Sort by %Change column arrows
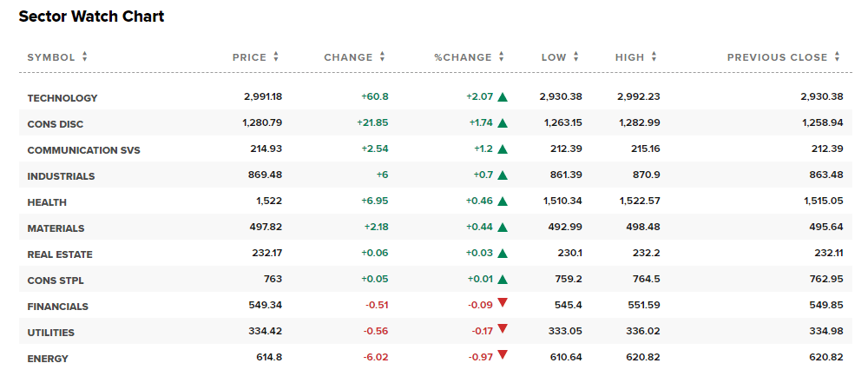868x383 pixels. tap(501, 57)
